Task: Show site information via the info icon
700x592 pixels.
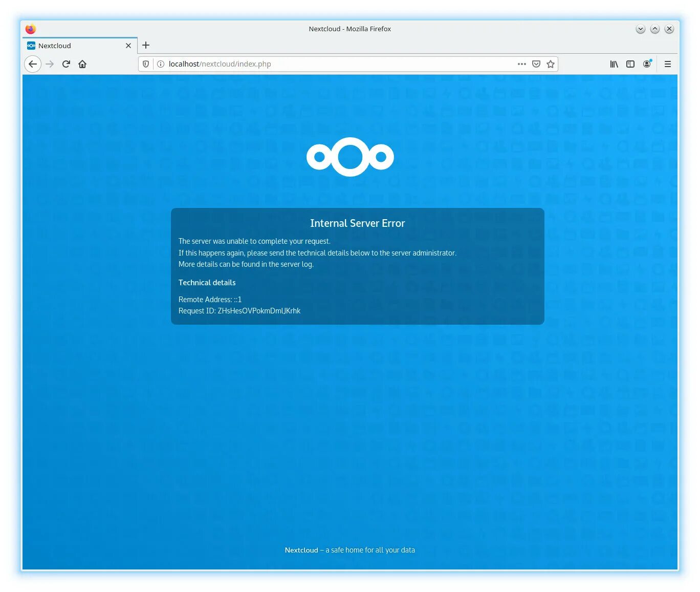Action: point(160,64)
